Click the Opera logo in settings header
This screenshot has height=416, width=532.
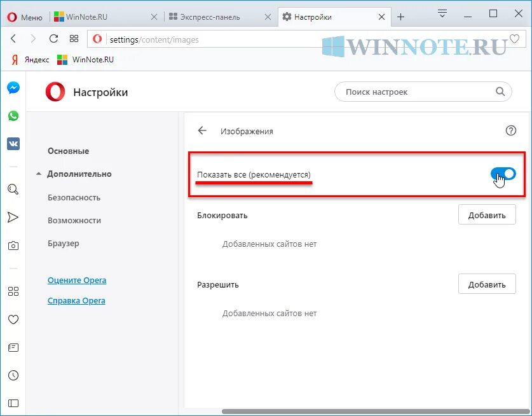55,92
